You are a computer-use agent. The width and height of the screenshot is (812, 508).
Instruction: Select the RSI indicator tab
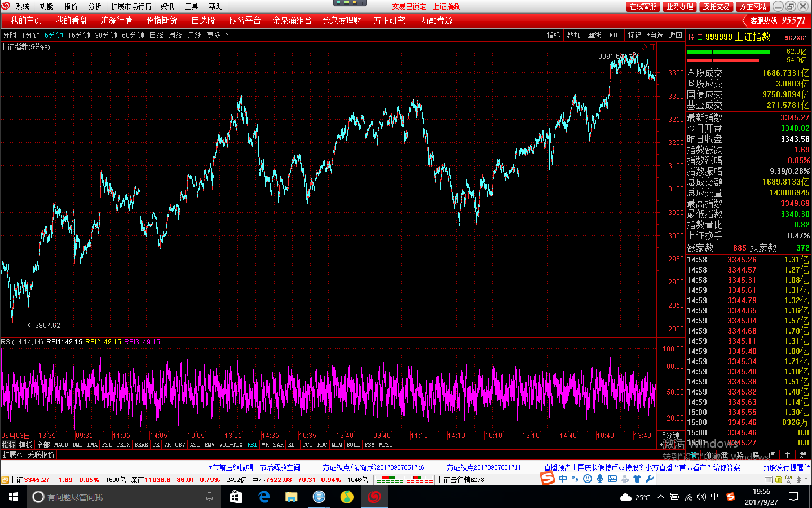click(252, 445)
